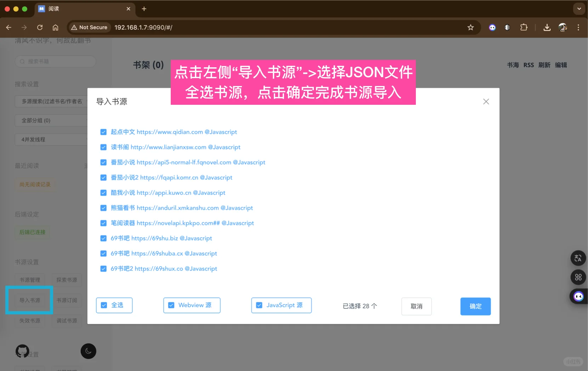Screen dimensions: 588x371
Task: Close the 阅读 browser tab
Action: tap(128, 9)
